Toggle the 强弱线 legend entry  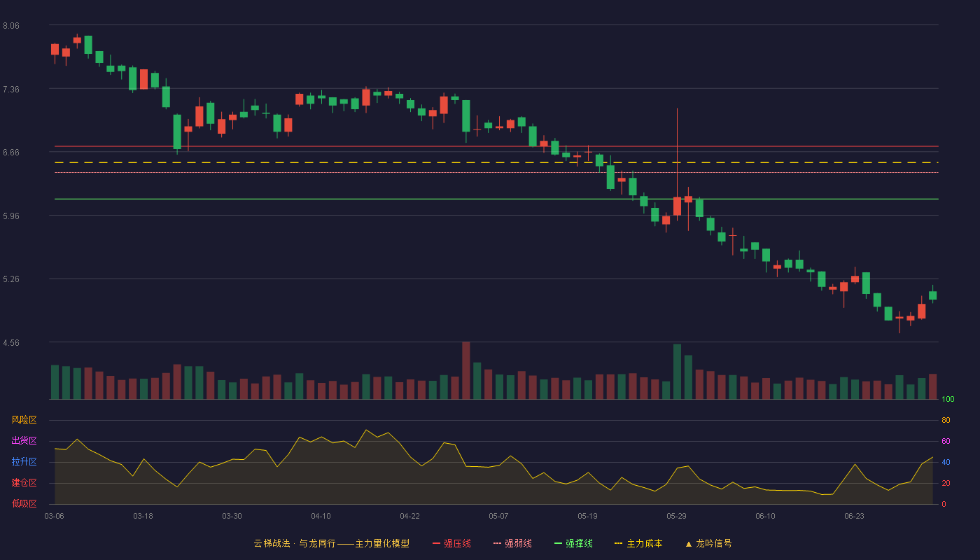tap(512, 543)
